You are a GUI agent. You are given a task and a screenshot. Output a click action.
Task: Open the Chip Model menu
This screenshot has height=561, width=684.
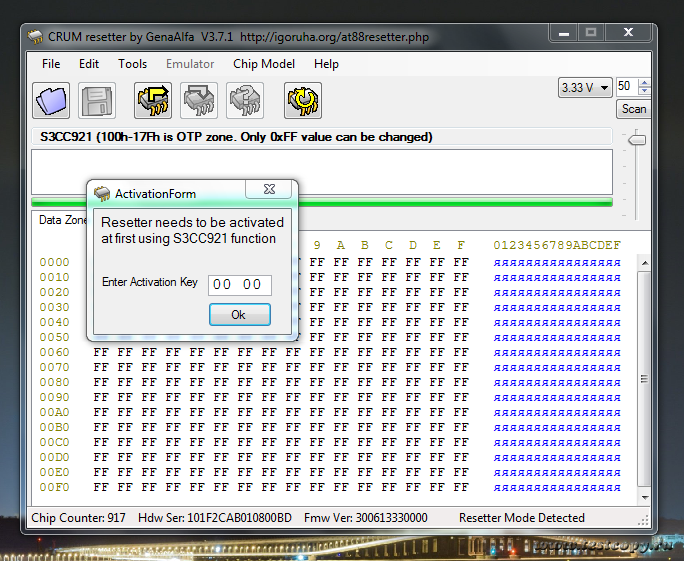(264, 64)
